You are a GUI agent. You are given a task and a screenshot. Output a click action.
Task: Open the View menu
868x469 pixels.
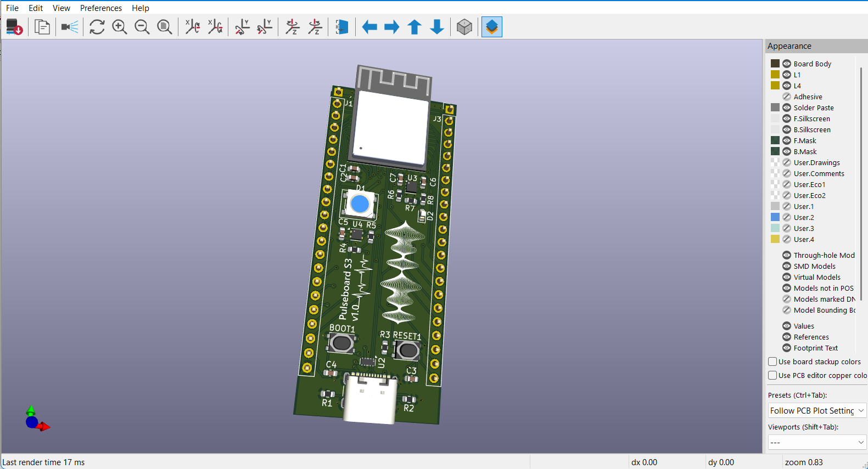(61, 8)
